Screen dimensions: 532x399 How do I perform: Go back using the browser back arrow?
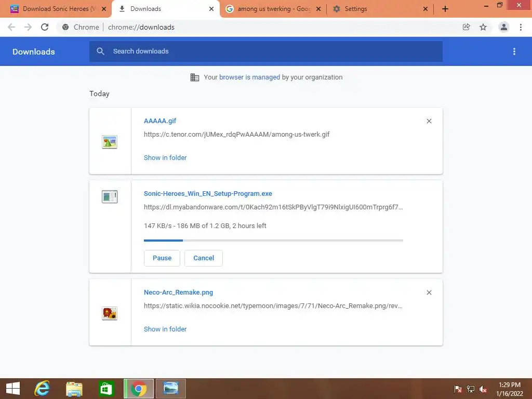[11, 27]
